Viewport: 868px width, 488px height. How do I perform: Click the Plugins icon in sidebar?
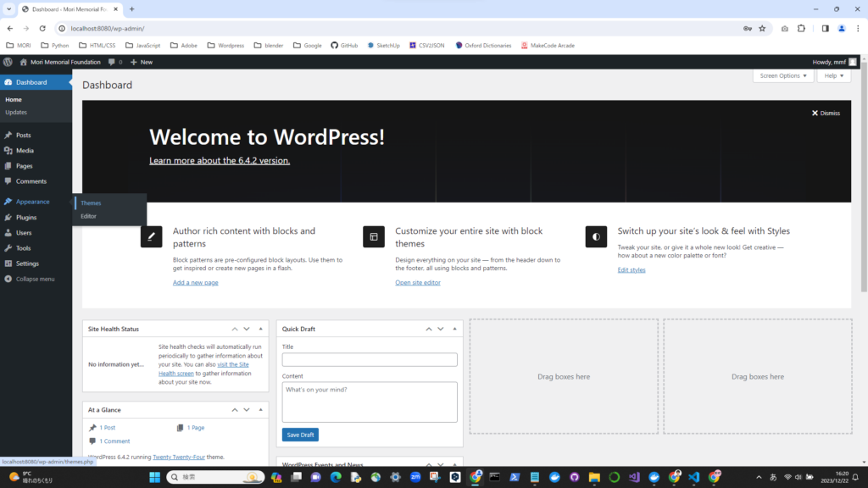[8, 218]
